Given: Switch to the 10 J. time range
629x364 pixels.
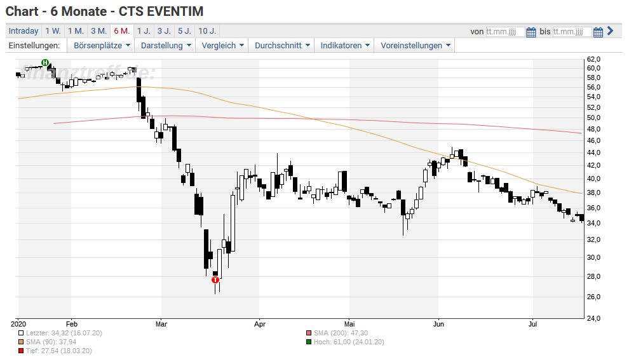Looking at the screenshot, I should tap(207, 31).
